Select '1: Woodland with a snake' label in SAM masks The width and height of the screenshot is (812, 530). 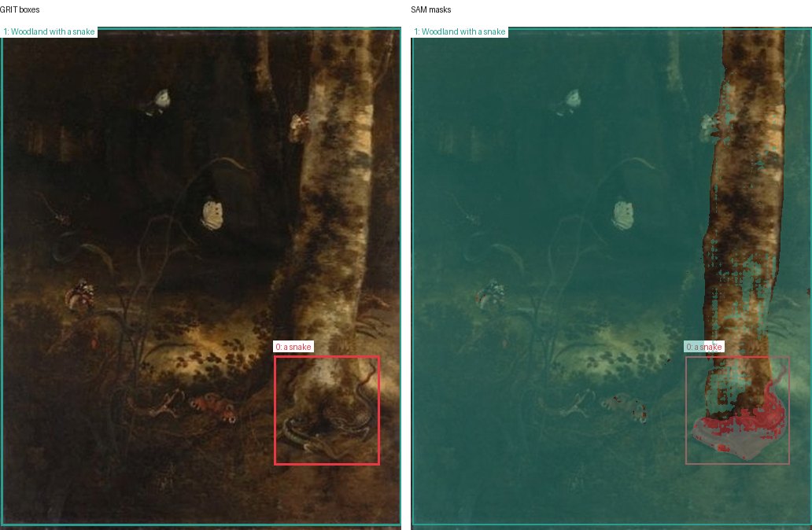click(460, 31)
